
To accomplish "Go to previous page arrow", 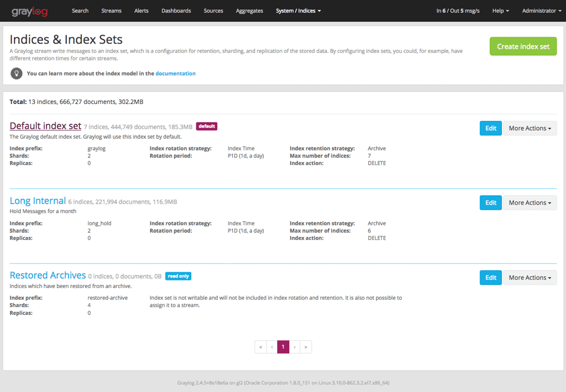I will pyautogui.click(x=272, y=347).
